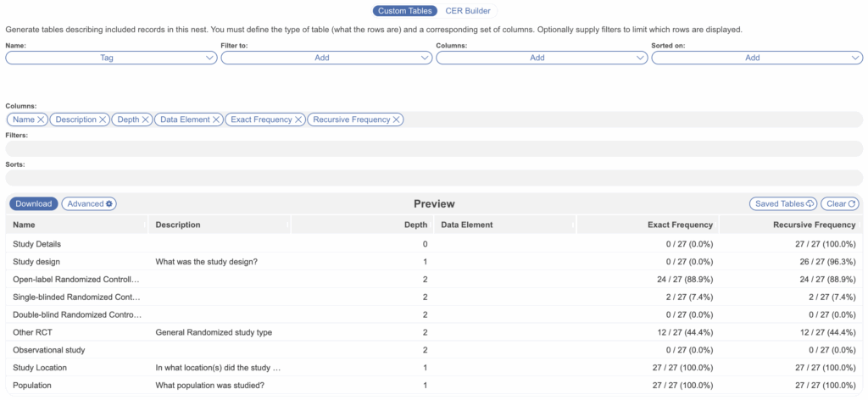Remove the Data Element column chip
This screenshot has width=868, height=400.
click(217, 119)
